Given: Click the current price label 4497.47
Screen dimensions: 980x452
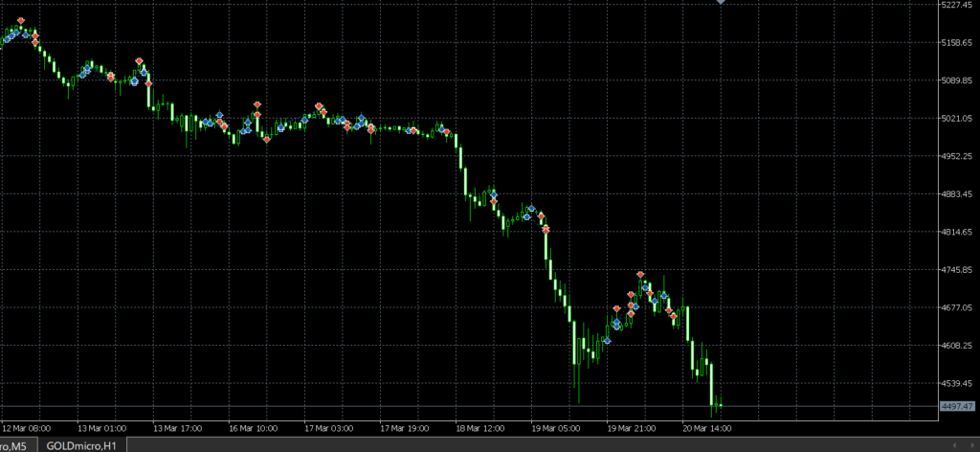Looking at the screenshot, I should click(957, 407).
